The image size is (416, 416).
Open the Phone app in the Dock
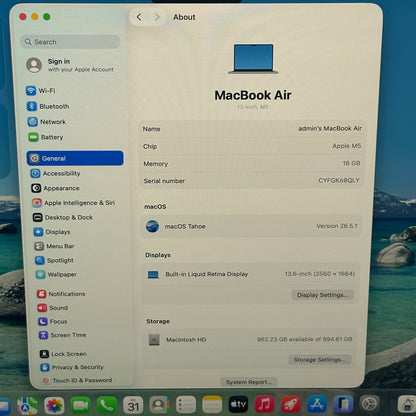[107, 405]
